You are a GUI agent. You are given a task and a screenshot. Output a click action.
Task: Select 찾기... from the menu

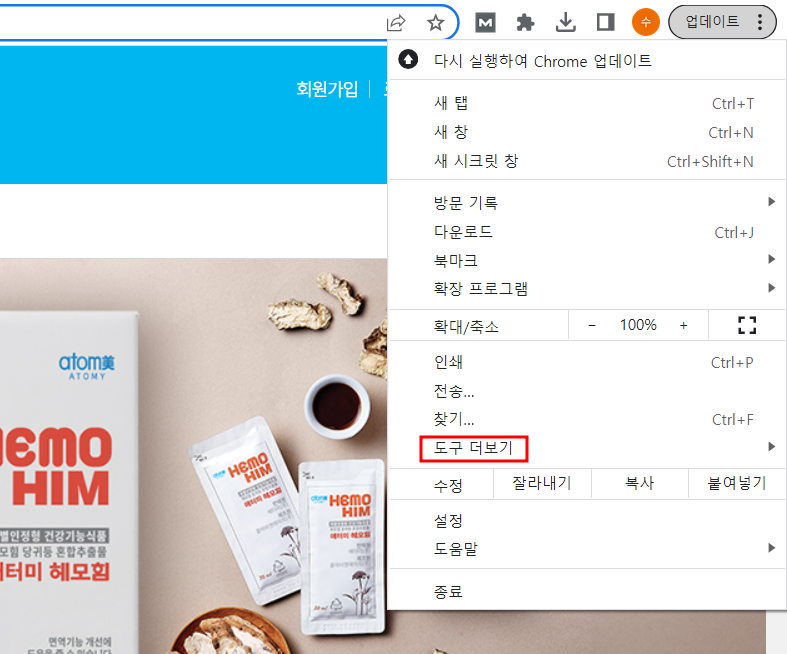[586, 419]
